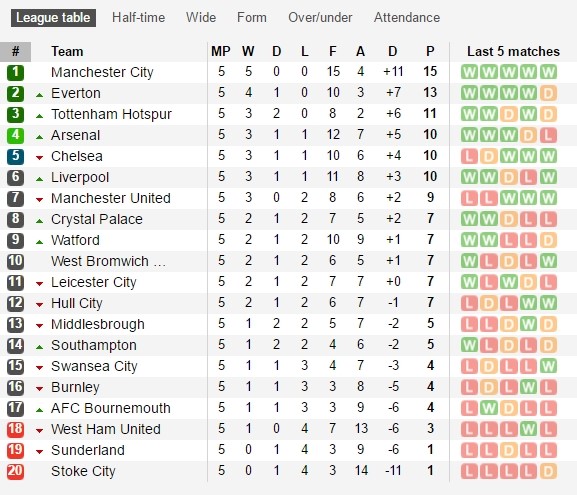Viewport: 577px width, 495px height.
Task: Click Chelsea's blue position 5 badge
Action: pos(15,156)
